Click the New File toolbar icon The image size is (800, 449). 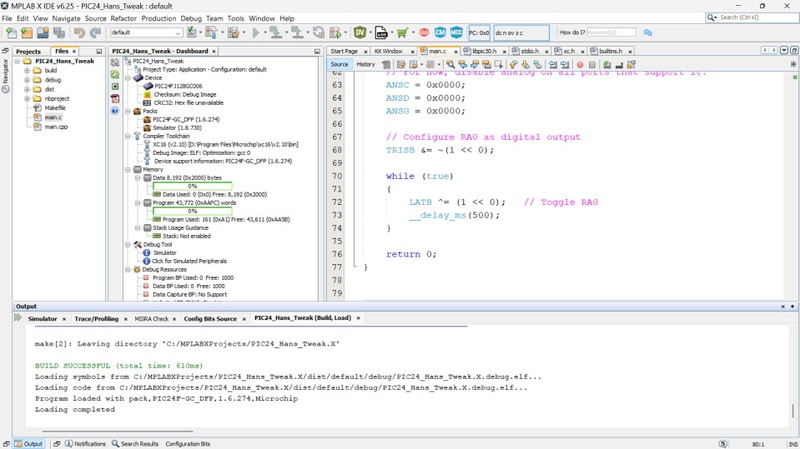click(11, 33)
